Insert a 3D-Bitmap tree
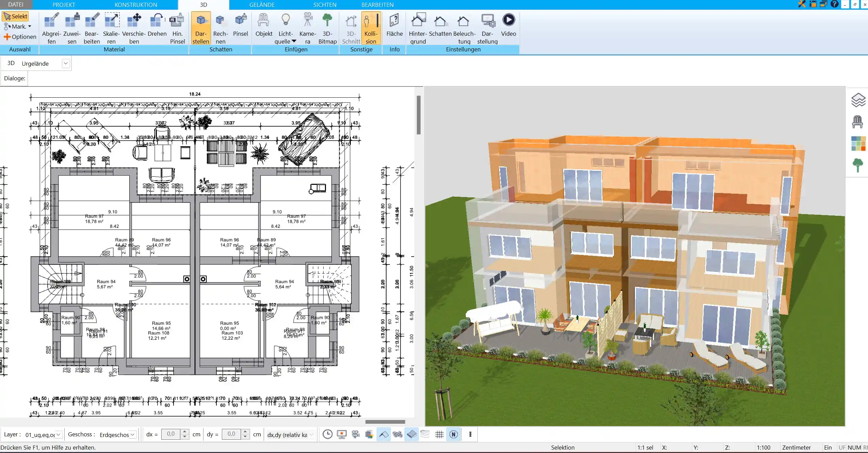This screenshot has width=868, height=453. 327,28
